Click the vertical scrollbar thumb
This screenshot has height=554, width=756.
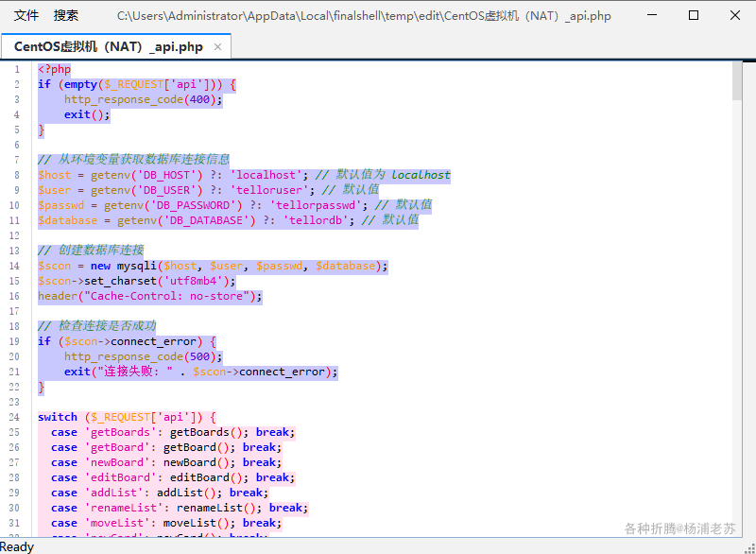[x=737, y=81]
